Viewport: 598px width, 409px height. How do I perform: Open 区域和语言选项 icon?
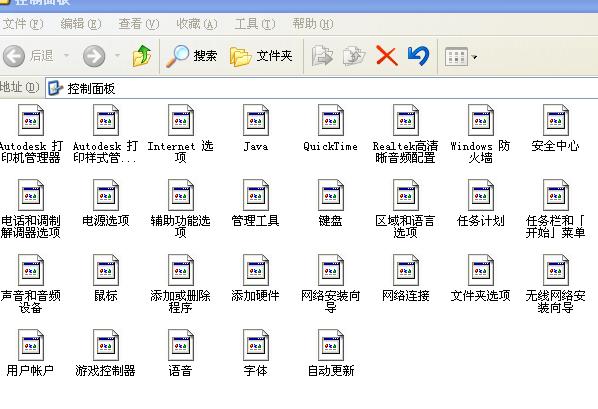(405, 195)
